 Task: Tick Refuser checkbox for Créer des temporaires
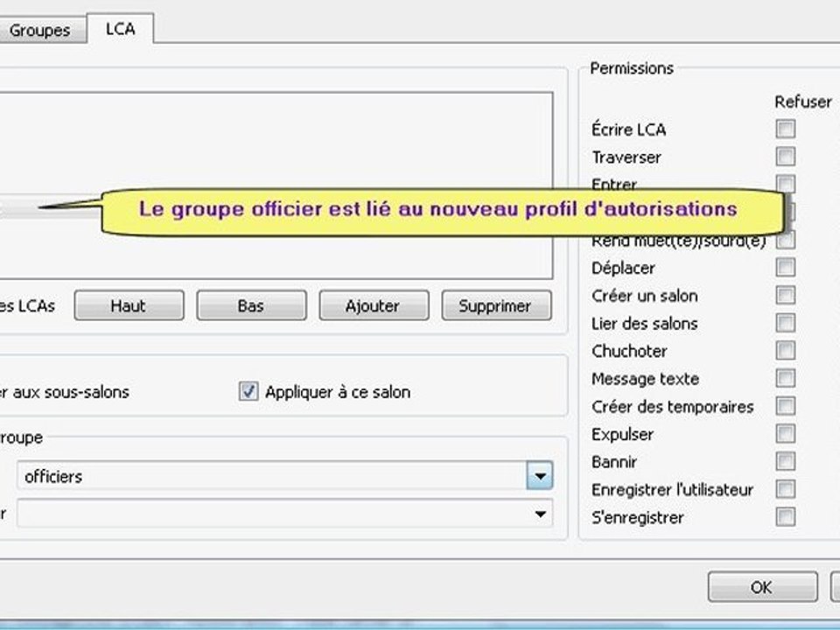pyautogui.click(x=786, y=405)
